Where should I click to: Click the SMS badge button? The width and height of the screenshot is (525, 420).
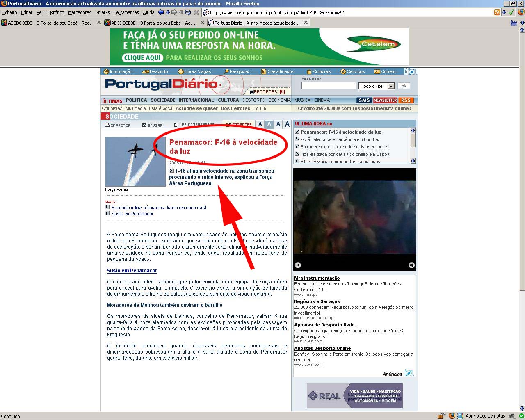(x=364, y=100)
